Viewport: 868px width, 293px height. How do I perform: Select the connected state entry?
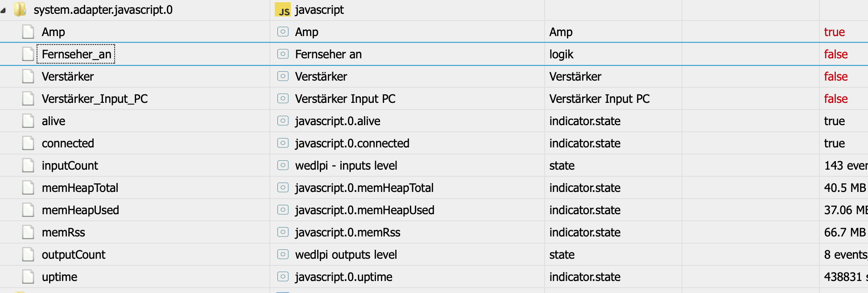point(68,143)
